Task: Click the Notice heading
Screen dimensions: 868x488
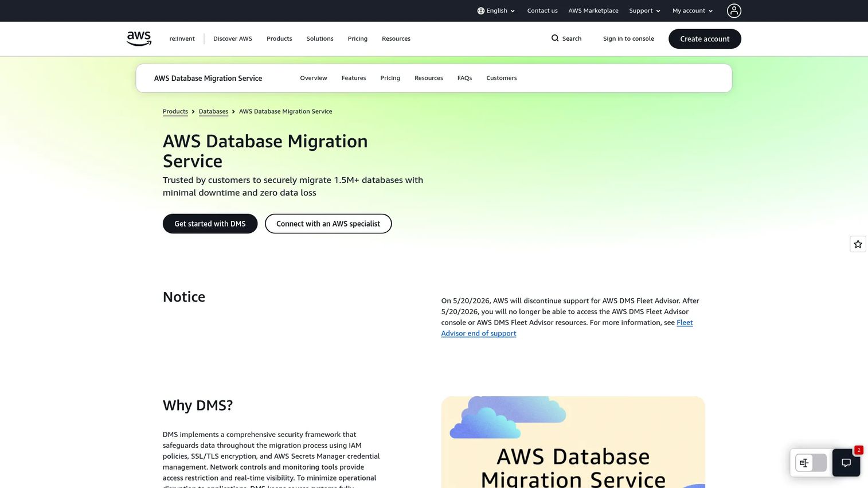Action: click(184, 296)
